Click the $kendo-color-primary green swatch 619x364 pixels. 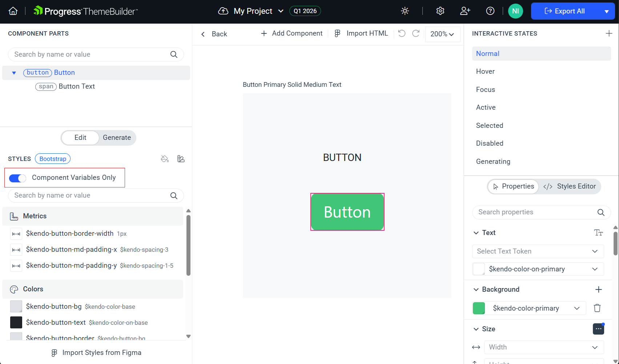coord(479,308)
